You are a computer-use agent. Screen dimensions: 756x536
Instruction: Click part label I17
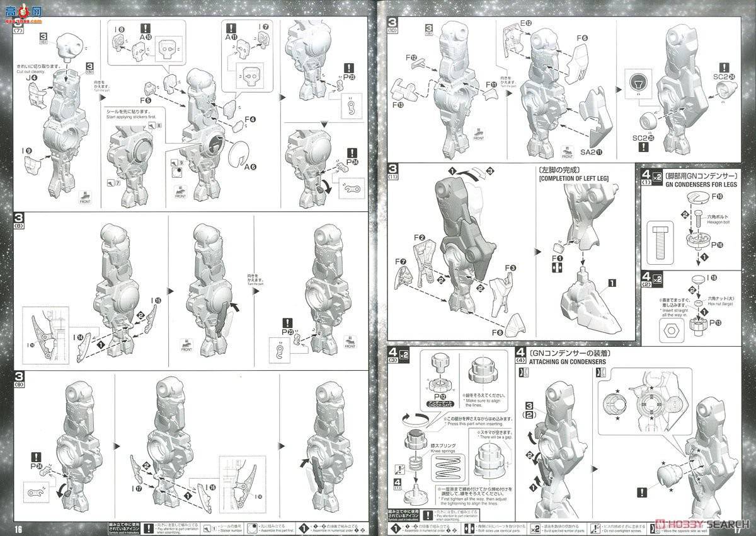[137, 489]
